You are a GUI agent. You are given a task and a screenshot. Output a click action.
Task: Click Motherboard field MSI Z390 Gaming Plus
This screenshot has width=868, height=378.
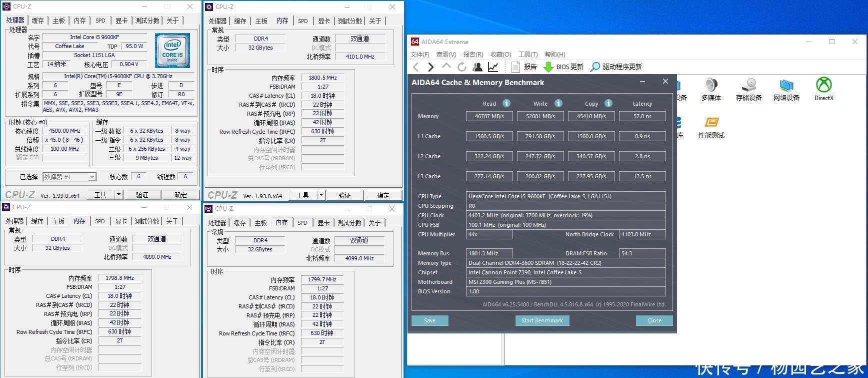(565, 282)
